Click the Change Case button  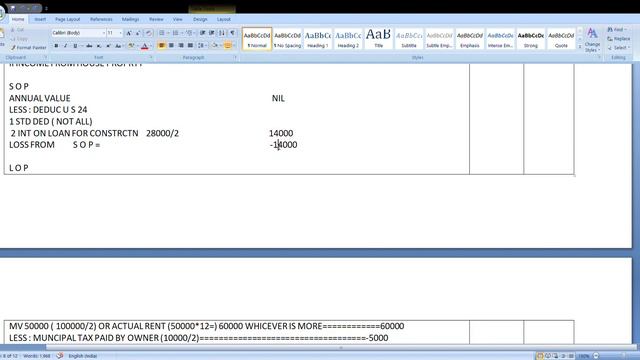pos(118,46)
